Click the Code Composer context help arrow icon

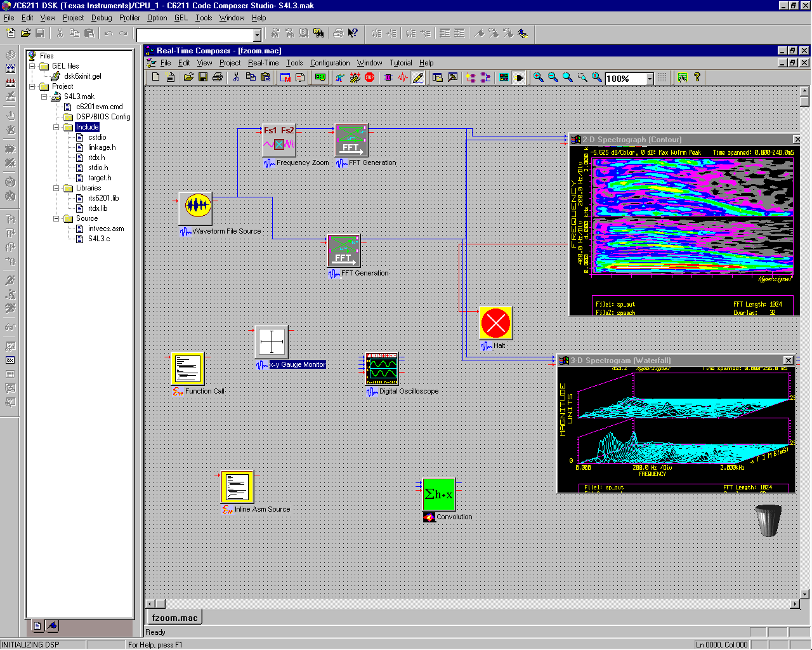click(353, 33)
